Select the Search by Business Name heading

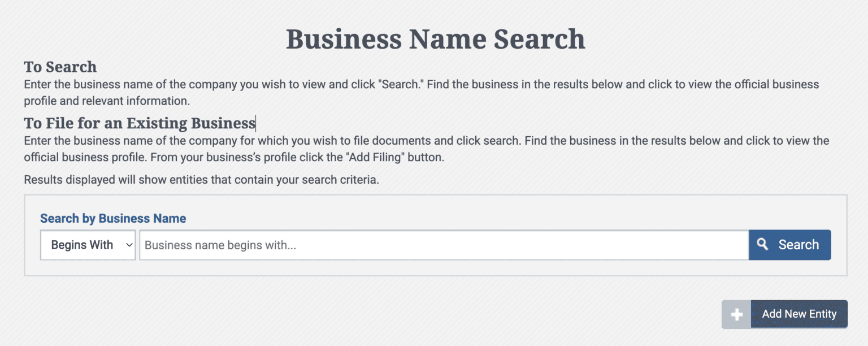coord(112,218)
